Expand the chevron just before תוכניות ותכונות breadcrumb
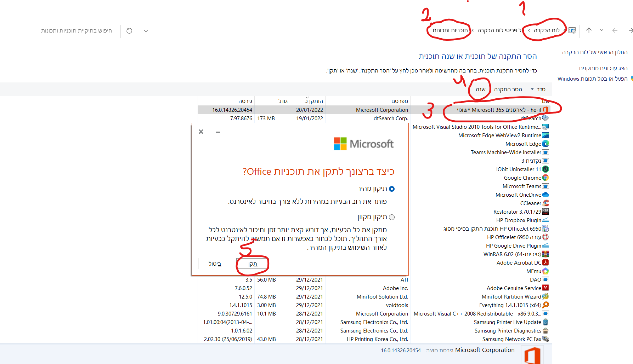Image resolution: width=633 pixels, height=364 pixels. coord(473,30)
